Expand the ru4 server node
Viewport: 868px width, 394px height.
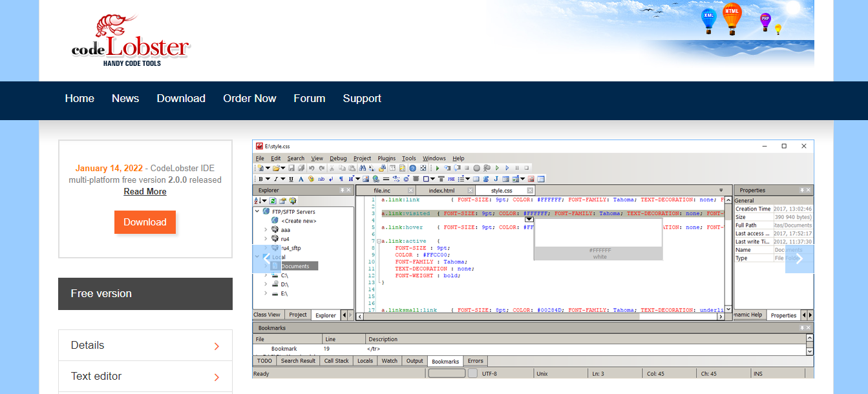(266, 238)
